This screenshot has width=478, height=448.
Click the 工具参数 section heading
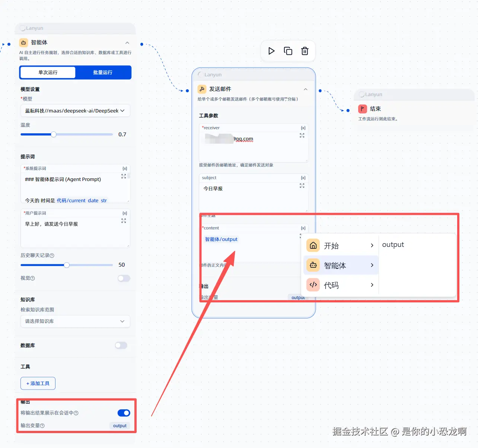click(208, 116)
